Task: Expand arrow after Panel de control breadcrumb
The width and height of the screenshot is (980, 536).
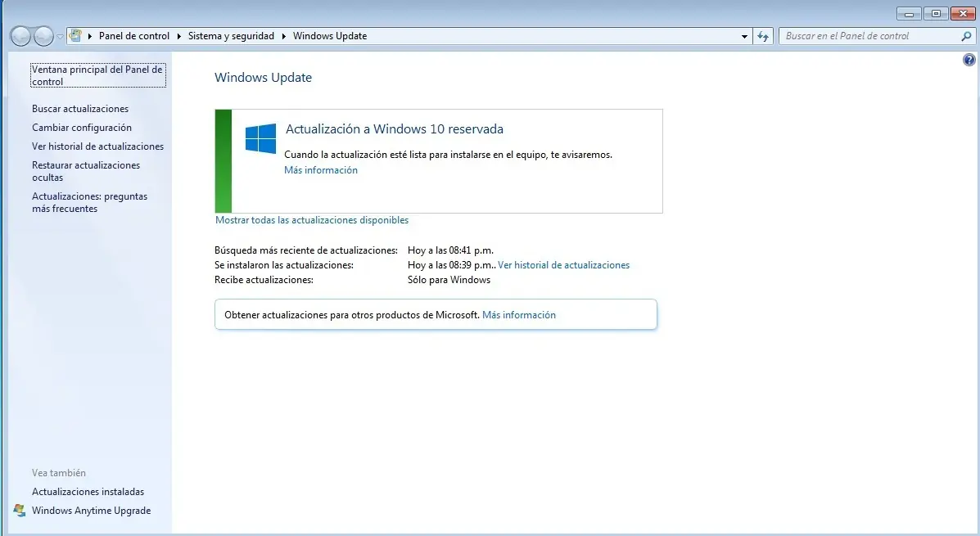Action: (x=179, y=36)
